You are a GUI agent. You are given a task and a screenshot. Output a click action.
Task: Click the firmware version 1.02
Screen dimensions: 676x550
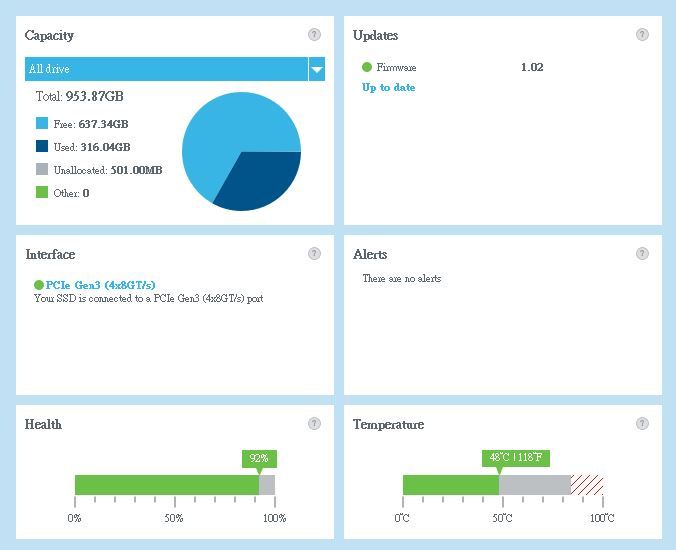coord(532,67)
